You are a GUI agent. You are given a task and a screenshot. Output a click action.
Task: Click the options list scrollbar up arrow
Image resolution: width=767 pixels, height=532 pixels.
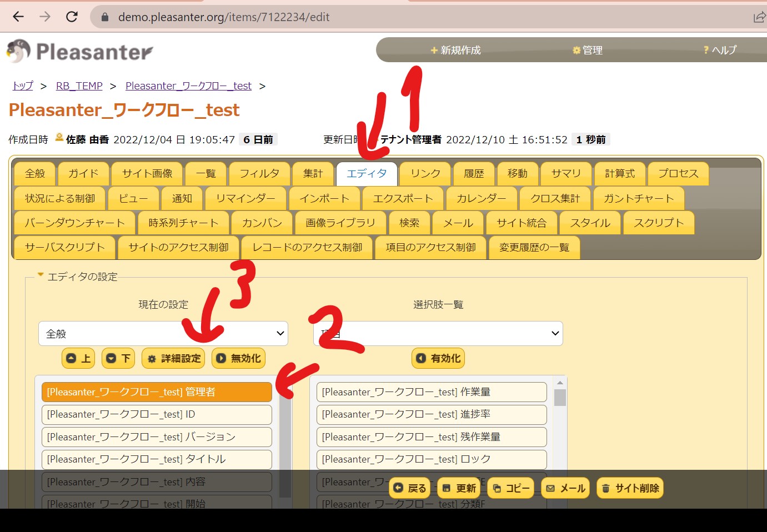[x=560, y=383]
